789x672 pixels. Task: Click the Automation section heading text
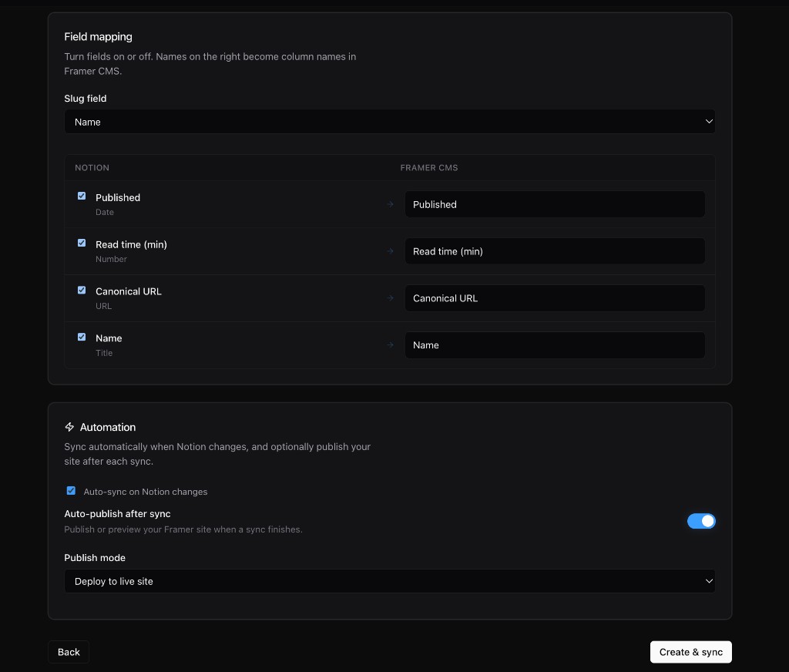point(108,427)
